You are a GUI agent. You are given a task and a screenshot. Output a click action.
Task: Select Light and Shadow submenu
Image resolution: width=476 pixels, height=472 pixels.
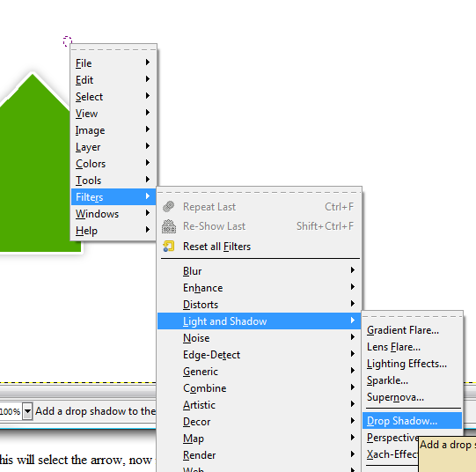(x=260, y=321)
